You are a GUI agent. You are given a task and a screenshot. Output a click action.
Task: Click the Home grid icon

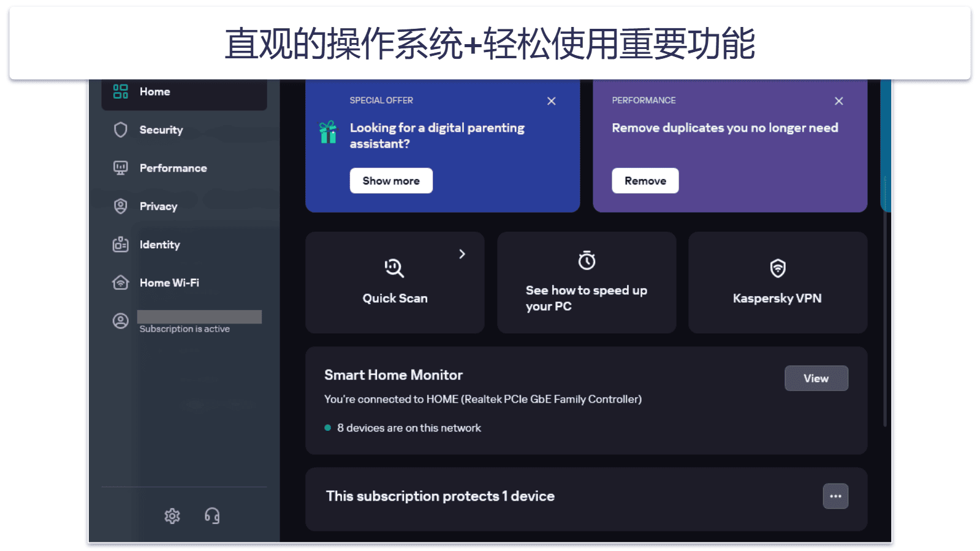[x=121, y=91]
